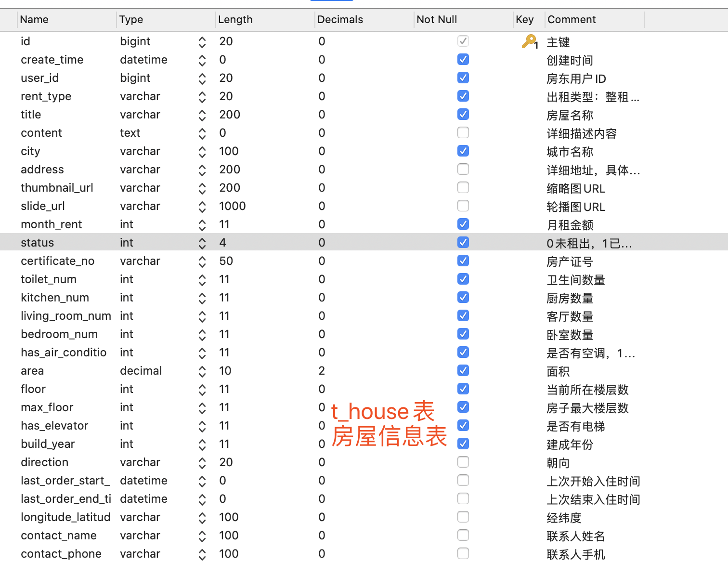The image size is (728, 575).
Task: Click the Type column header
Action: [166, 20]
